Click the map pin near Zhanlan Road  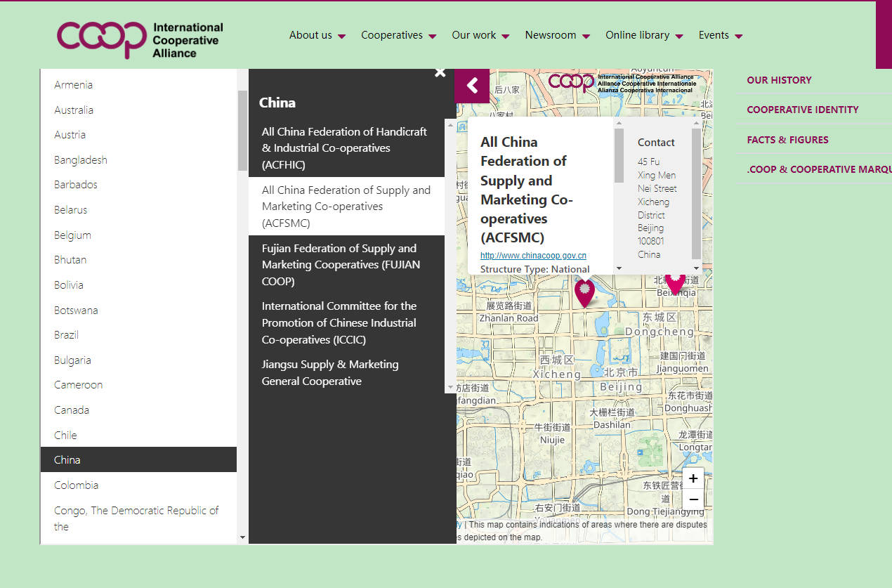(x=584, y=292)
